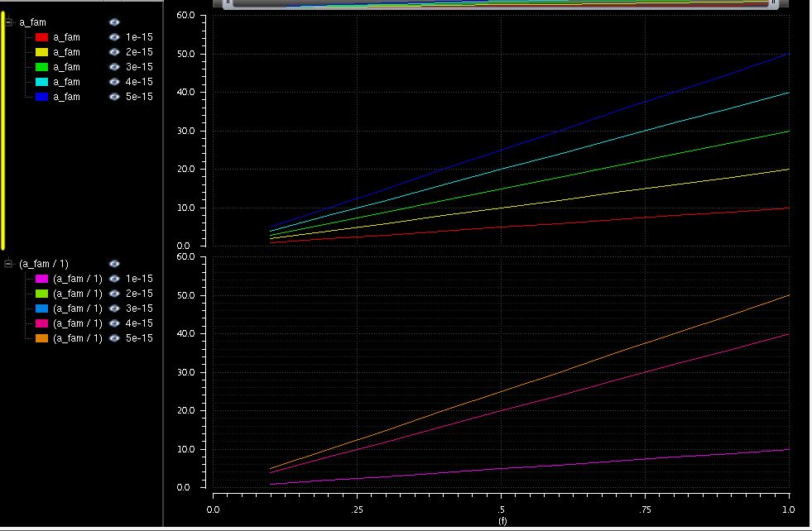The width and height of the screenshot is (812, 531).
Task: Click the zoom scrollbar's right handle
Action: tap(774, 3)
